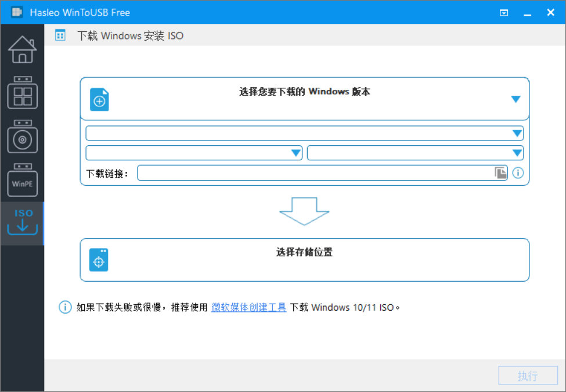This screenshot has width=566, height=392.
Task: Open the Windows installation USB disc sidebar icon
Action: pyautogui.click(x=23, y=136)
